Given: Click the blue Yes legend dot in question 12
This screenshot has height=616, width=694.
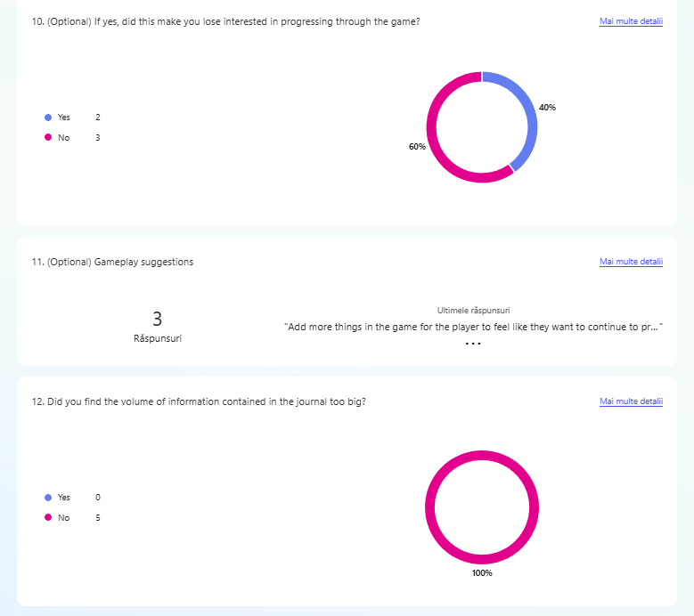Looking at the screenshot, I should point(48,498).
